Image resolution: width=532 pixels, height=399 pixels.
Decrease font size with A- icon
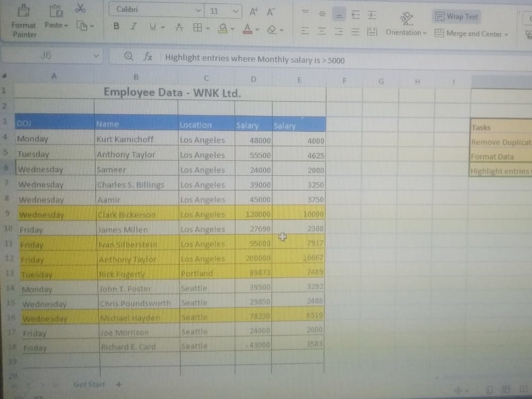pyautogui.click(x=270, y=10)
